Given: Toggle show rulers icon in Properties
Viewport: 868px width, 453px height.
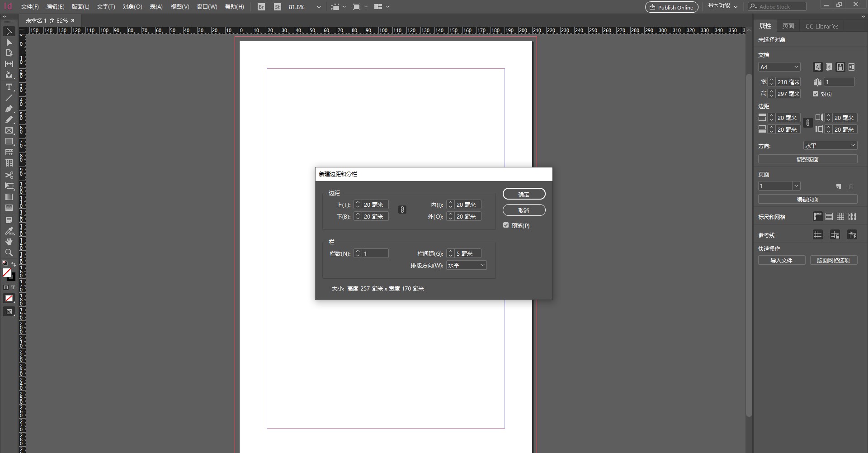Looking at the screenshot, I should tap(817, 216).
